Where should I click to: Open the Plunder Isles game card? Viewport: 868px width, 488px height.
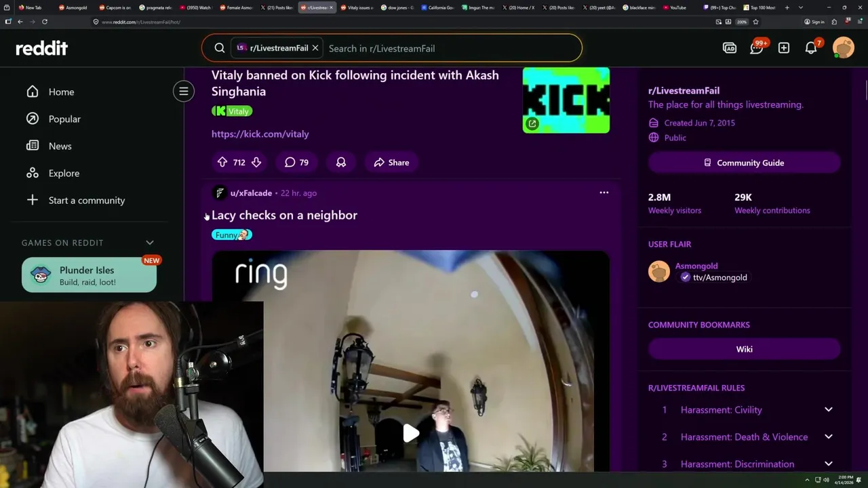pyautogui.click(x=89, y=275)
